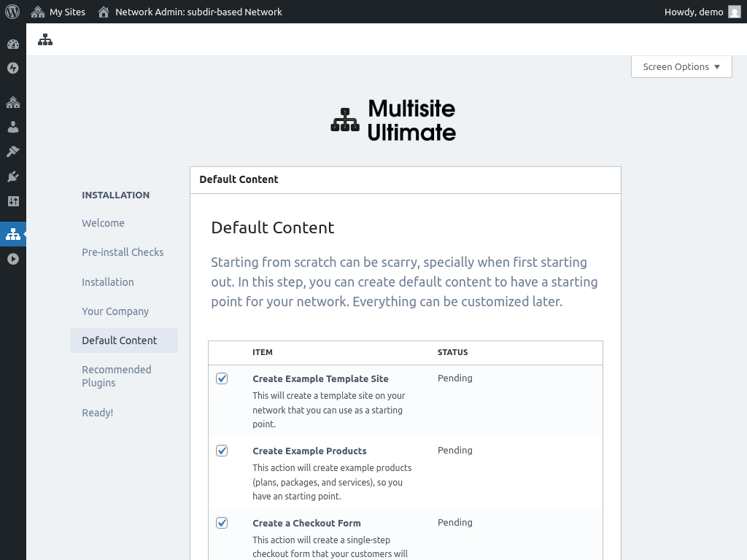Click the Create a Checkout Form title
Screen dimensions: 747x560
pyautogui.click(x=306, y=523)
